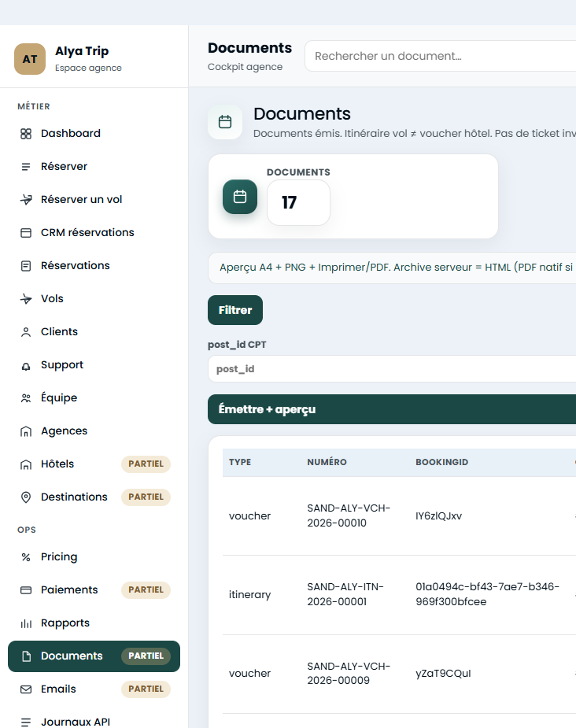This screenshot has height=728, width=576.
Task: Click the BOOKINGID column header
Action: click(x=442, y=463)
